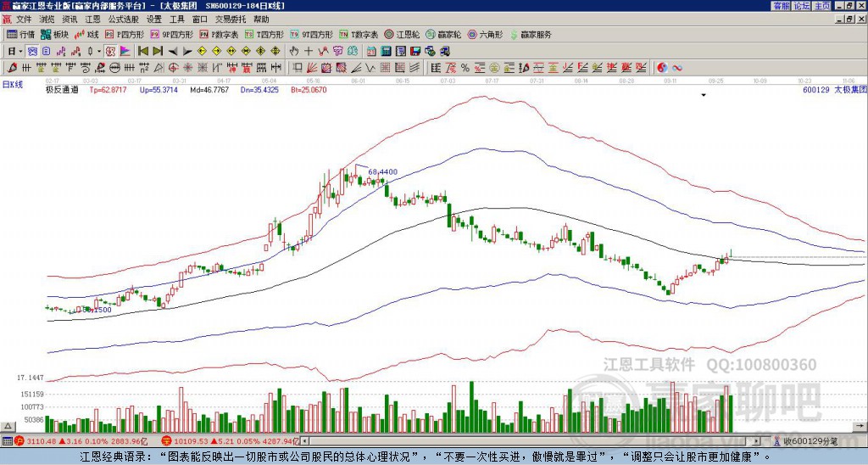868x465 pixels.
Task: Click the 极反通道 indicator name
Action: pyautogui.click(x=61, y=89)
